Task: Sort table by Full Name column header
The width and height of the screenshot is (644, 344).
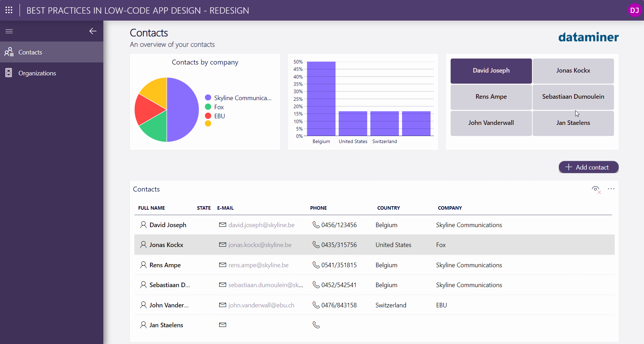Action: (151, 208)
